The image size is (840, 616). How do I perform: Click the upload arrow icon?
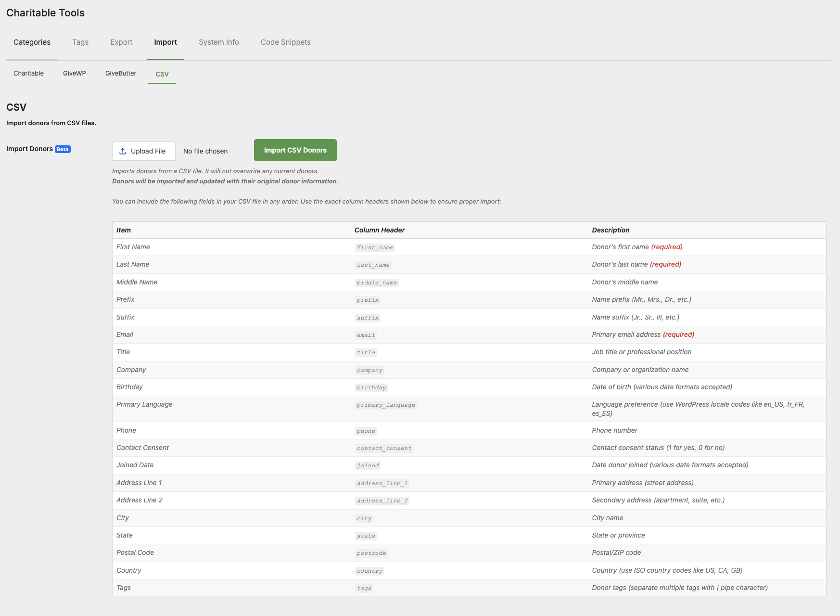tap(123, 151)
